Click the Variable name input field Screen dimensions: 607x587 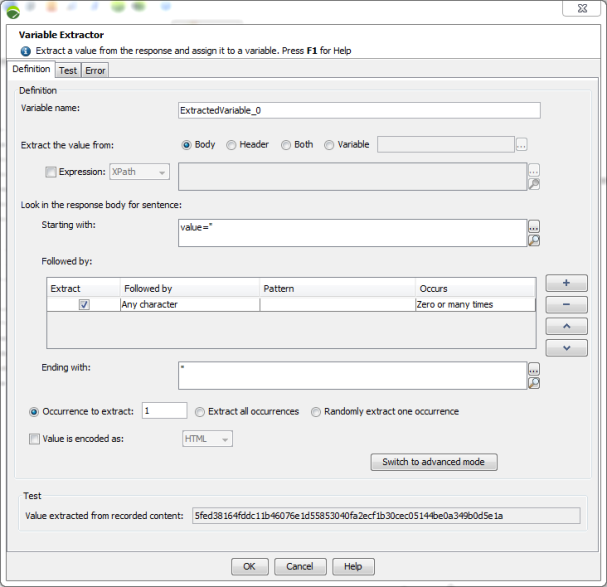click(359, 110)
